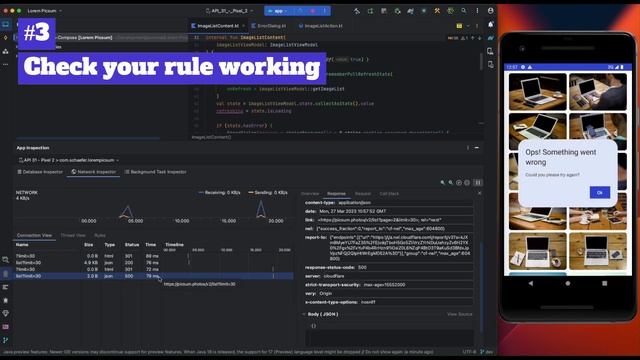Viewport: 640px width, 360px height.
Task: Open the account profile icon
Action: point(491,11)
